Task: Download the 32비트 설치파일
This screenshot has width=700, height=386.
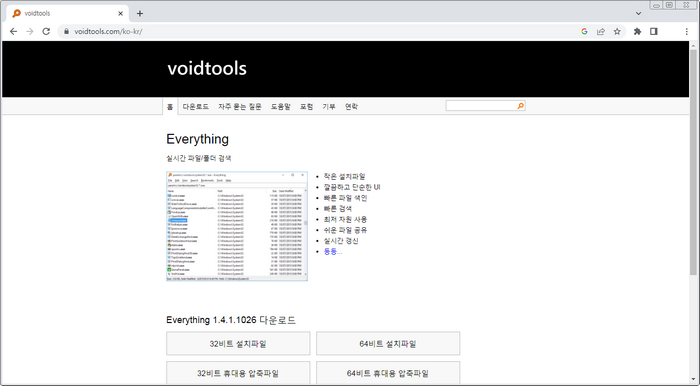Action: click(238, 344)
